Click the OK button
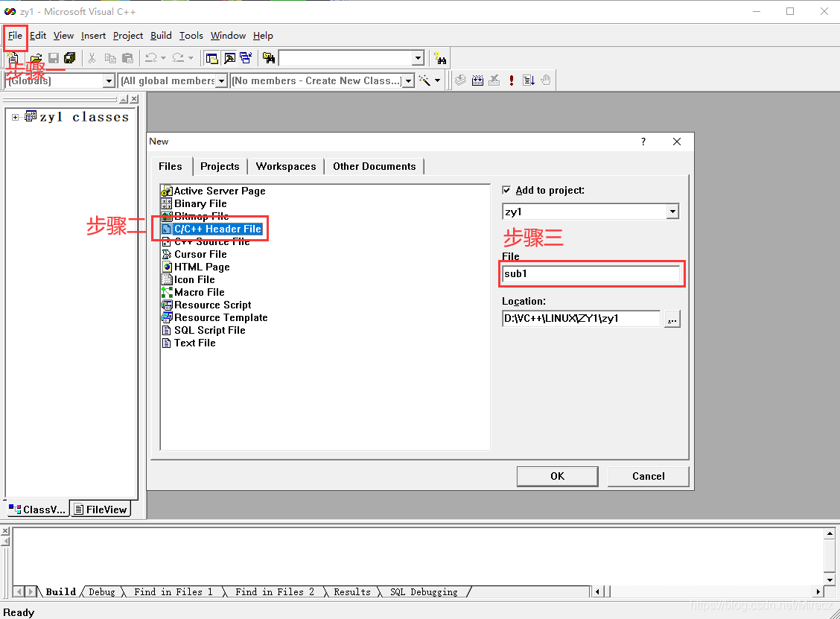This screenshot has width=840, height=619. point(557,477)
